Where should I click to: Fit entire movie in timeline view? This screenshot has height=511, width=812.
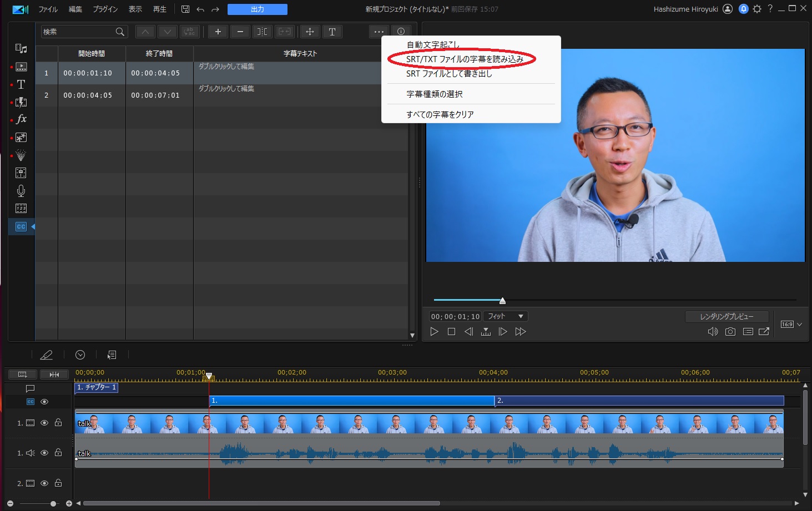tap(54, 375)
